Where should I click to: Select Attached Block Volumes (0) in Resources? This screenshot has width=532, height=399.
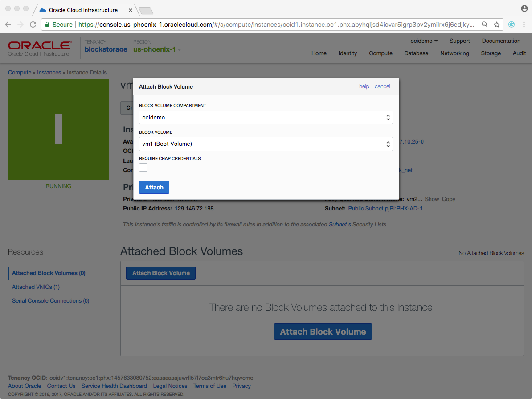49,273
